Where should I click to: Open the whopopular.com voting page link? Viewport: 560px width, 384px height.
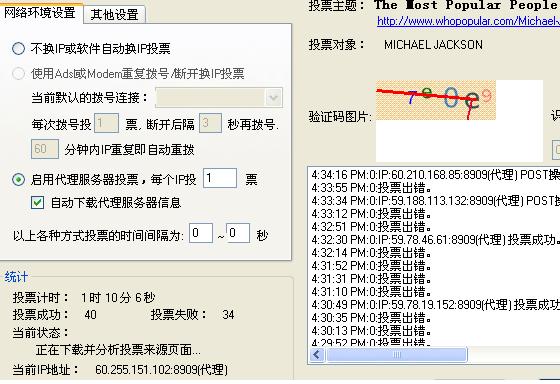click(468, 21)
